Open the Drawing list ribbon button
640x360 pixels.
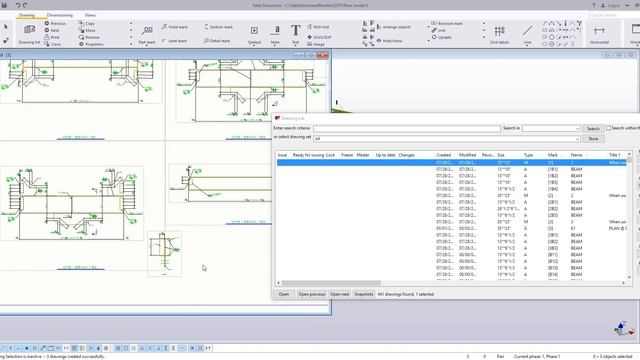point(29,33)
